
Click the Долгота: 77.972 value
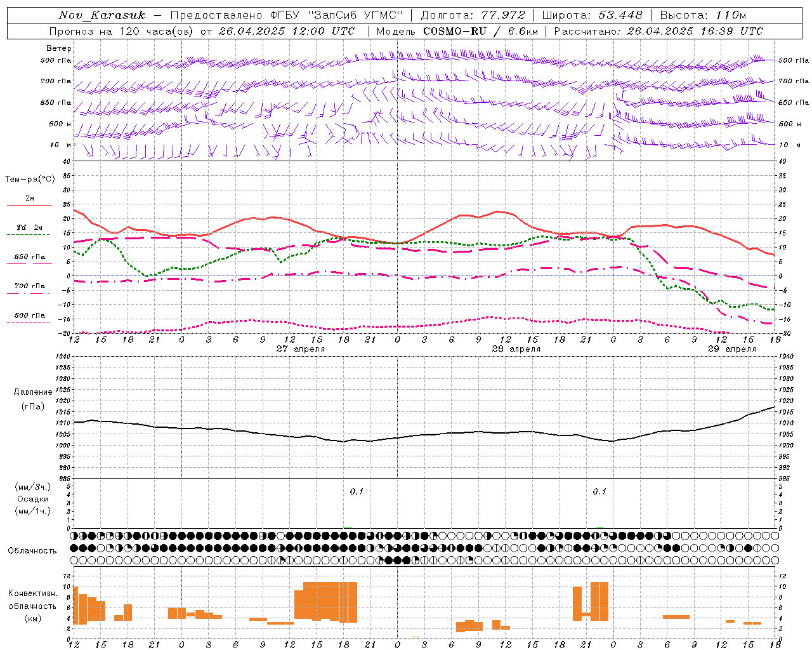click(x=473, y=15)
